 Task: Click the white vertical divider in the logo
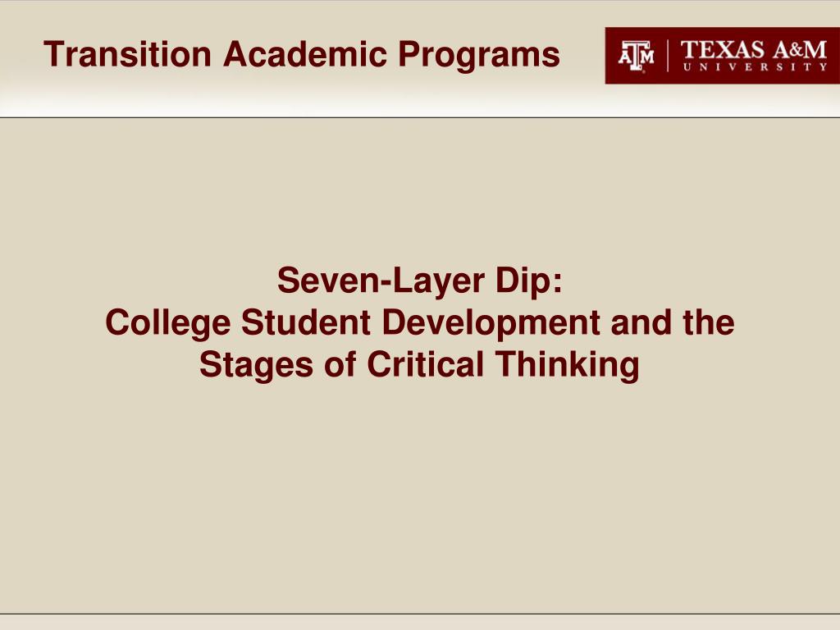(x=668, y=56)
